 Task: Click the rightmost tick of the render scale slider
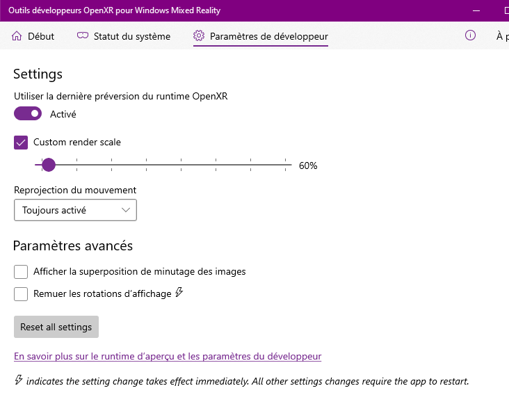pyautogui.click(x=286, y=165)
